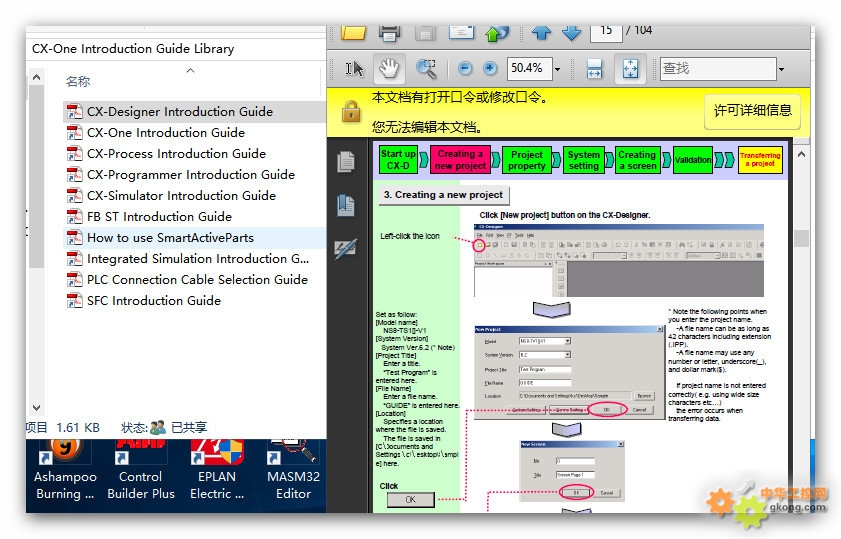Screen dimensions: 841x539
Task: Click the save icon in PDF toolbar
Action: 425,33
